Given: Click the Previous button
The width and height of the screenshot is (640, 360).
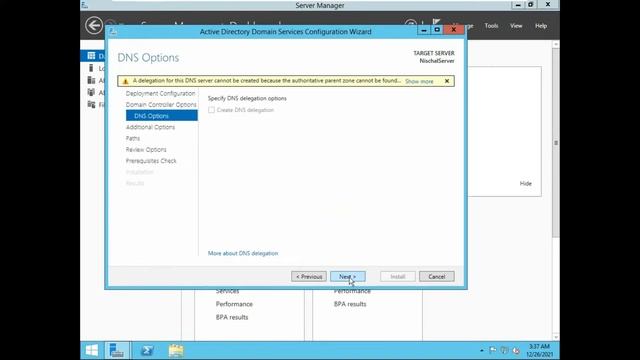Looking at the screenshot, I should click(x=309, y=276).
